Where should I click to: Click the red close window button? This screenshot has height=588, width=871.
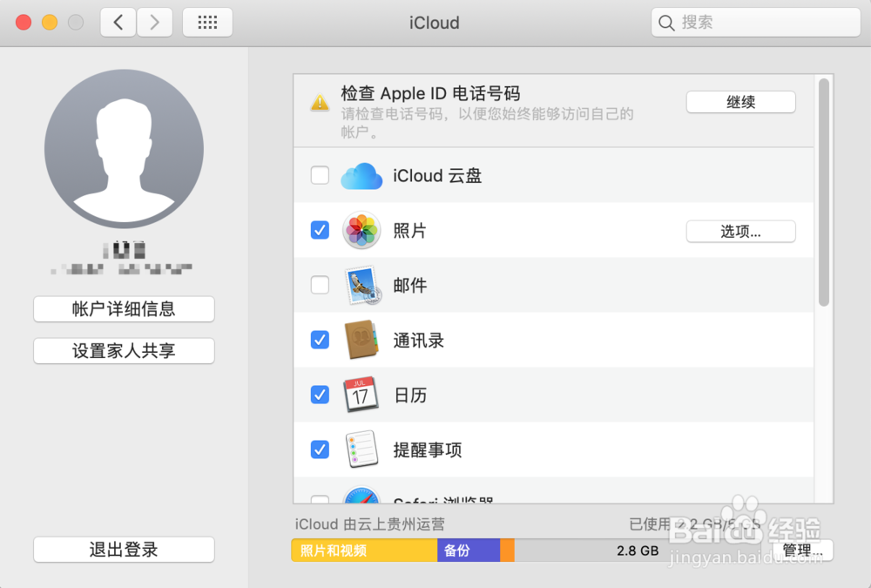[24, 23]
